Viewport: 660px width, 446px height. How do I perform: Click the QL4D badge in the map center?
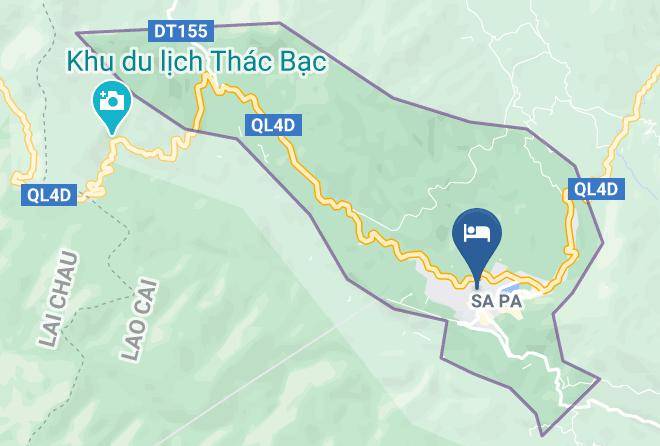click(x=274, y=125)
